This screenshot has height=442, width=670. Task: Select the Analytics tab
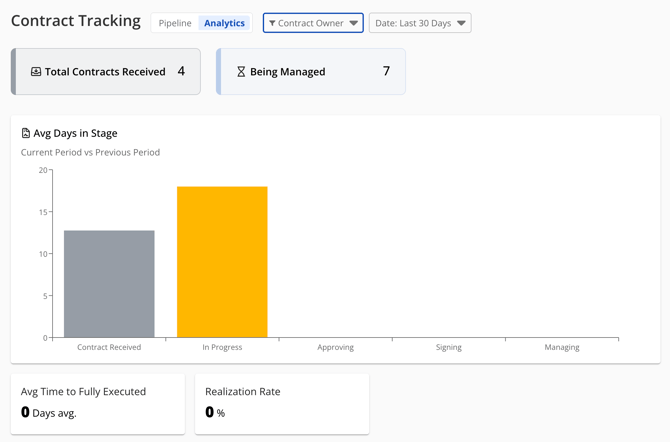pos(224,23)
